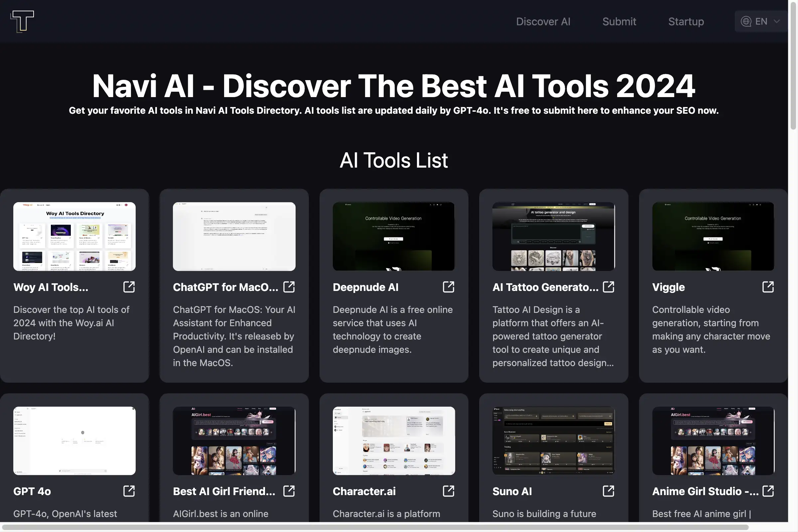Click the Viggle tool title link
This screenshot has width=798, height=532.
pyautogui.click(x=668, y=287)
